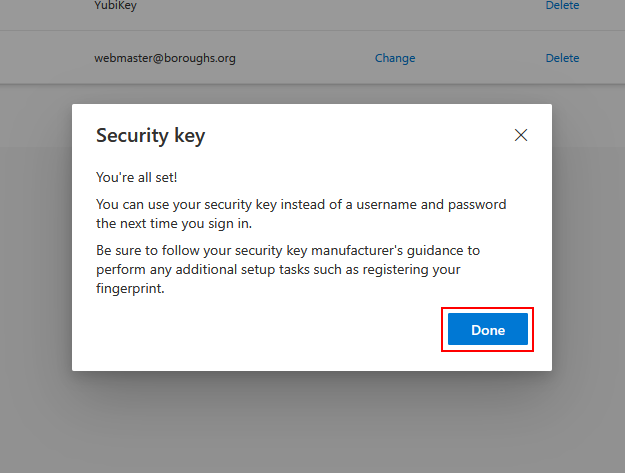
Task: Click the "Security key" dialog heading
Action: tap(150, 135)
